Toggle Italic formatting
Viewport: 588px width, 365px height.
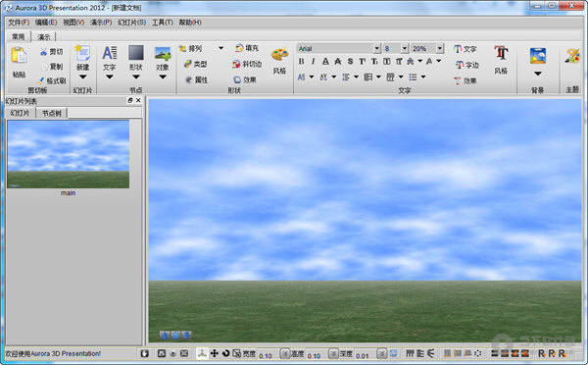pos(314,61)
